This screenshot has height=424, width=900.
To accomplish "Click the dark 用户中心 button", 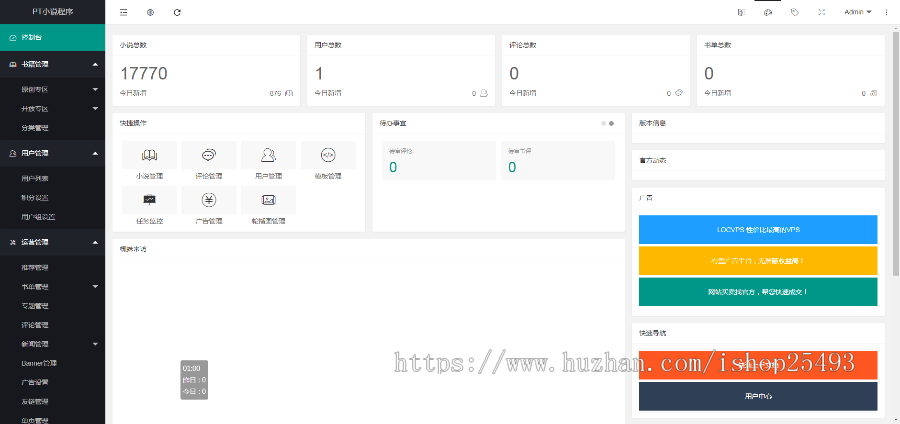I will [758, 396].
